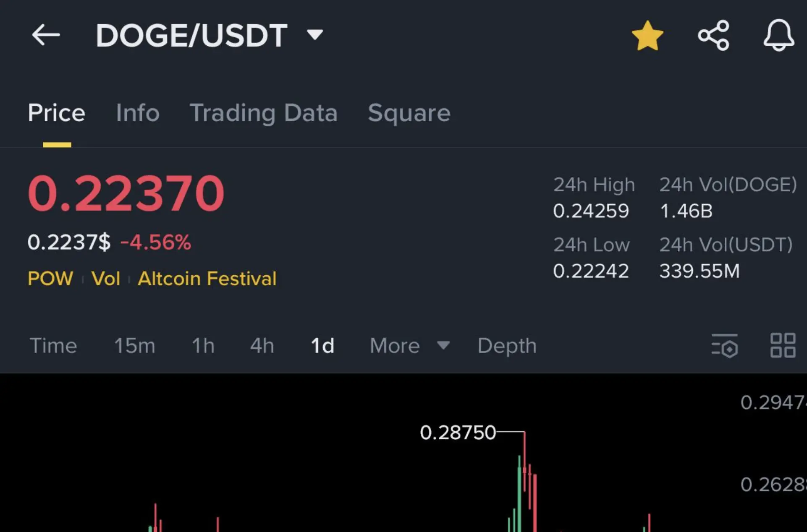807x532 pixels.
Task: Expand the More intervals dropdown
Action: click(410, 346)
